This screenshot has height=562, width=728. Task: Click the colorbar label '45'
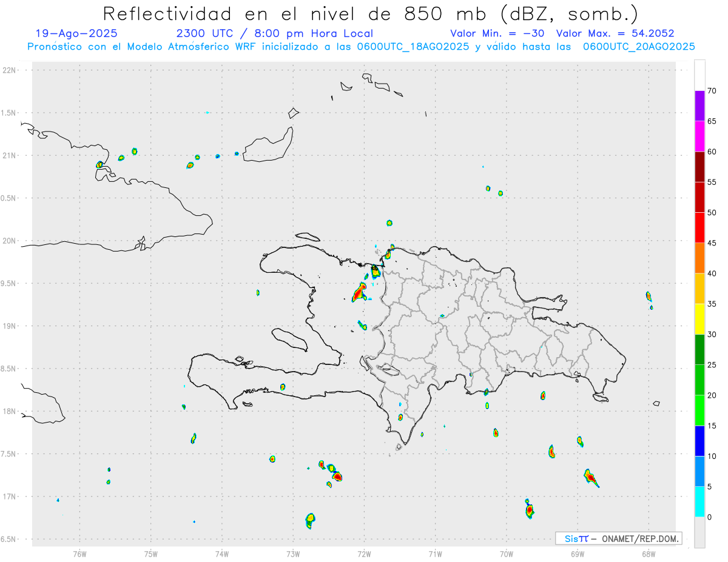click(712, 243)
